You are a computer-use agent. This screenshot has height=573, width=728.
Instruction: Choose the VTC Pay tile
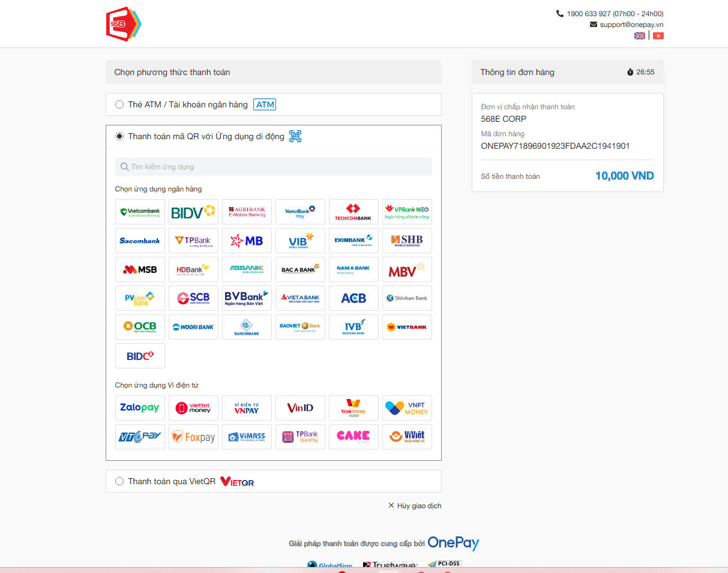(140, 437)
